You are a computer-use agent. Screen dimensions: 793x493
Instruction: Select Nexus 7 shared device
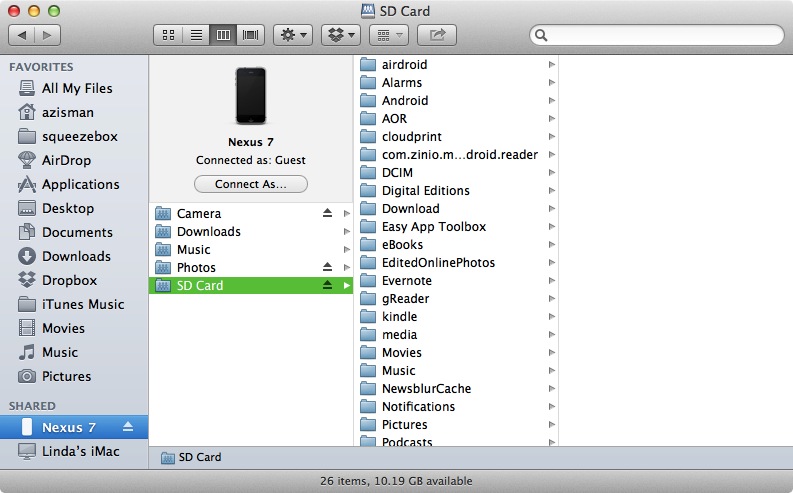tap(74, 427)
